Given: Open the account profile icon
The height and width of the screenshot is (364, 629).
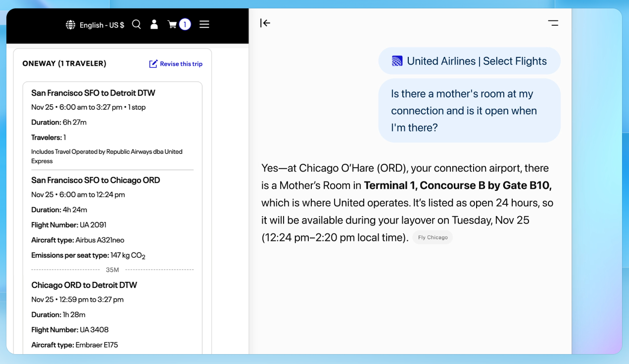Looking at the screenshot, I should point(154,24).
